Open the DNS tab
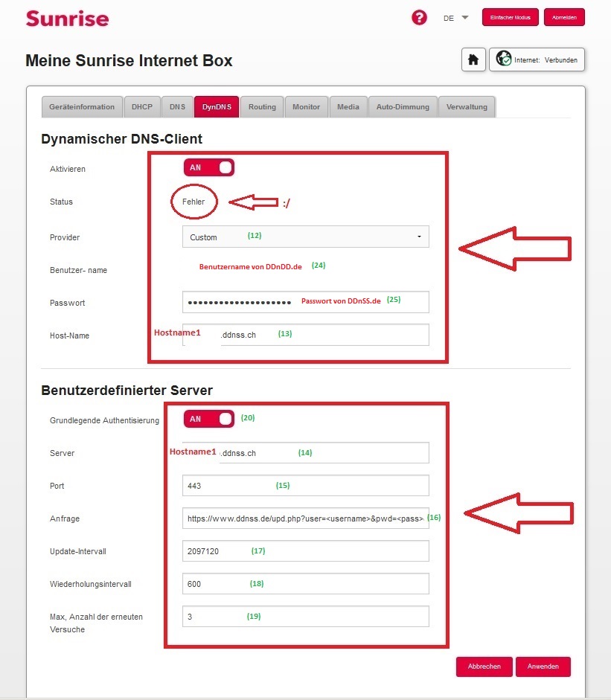Image resolution: width=611 pixels, height=700 pixels. 177,106
